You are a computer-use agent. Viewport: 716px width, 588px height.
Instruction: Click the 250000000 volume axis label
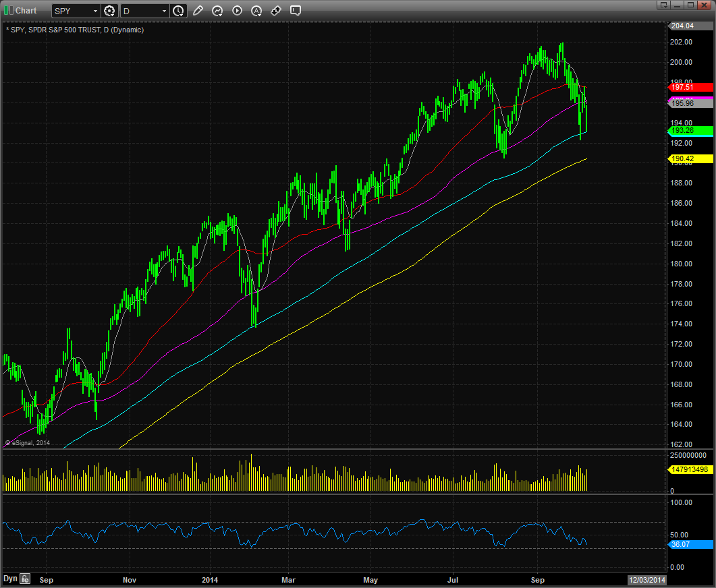click(688, 455)
